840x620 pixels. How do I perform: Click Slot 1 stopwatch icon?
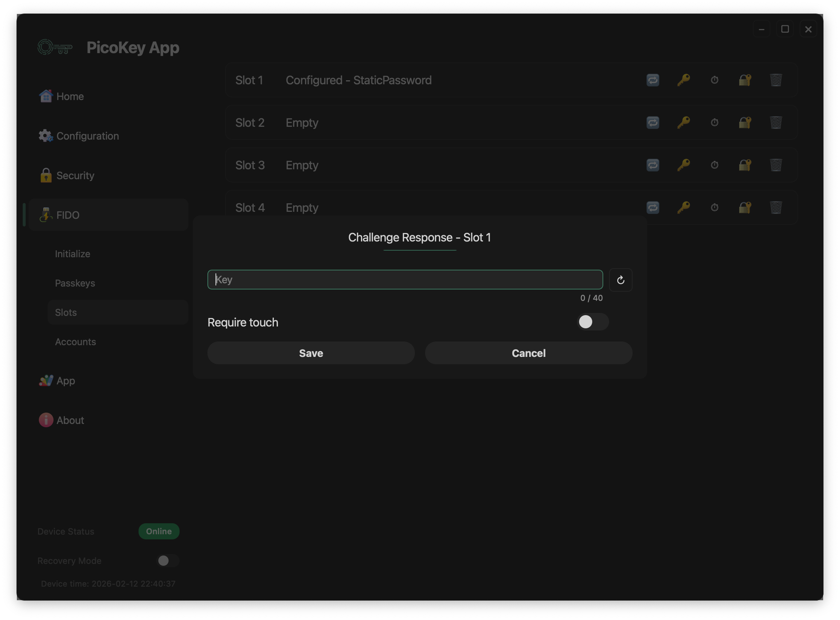tap(714, 80)
